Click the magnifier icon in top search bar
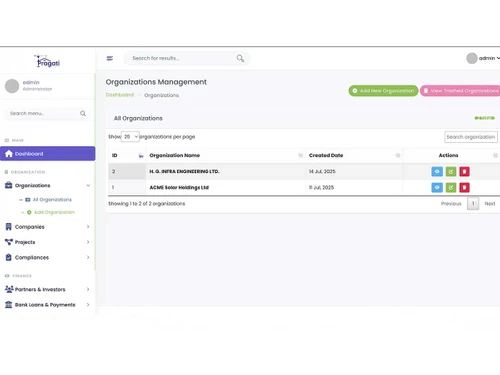500x375 pixels. point(240,58)
